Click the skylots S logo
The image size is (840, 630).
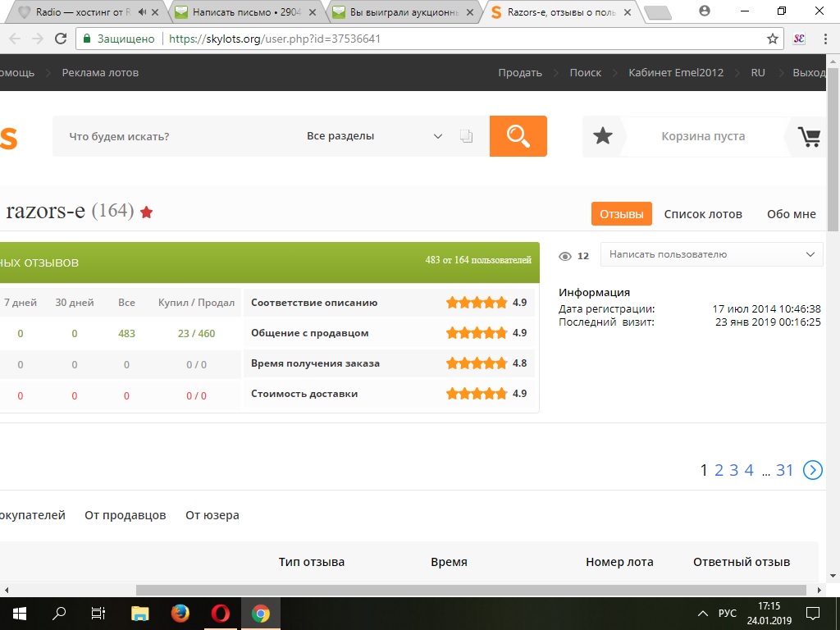[x=8, y=137]
